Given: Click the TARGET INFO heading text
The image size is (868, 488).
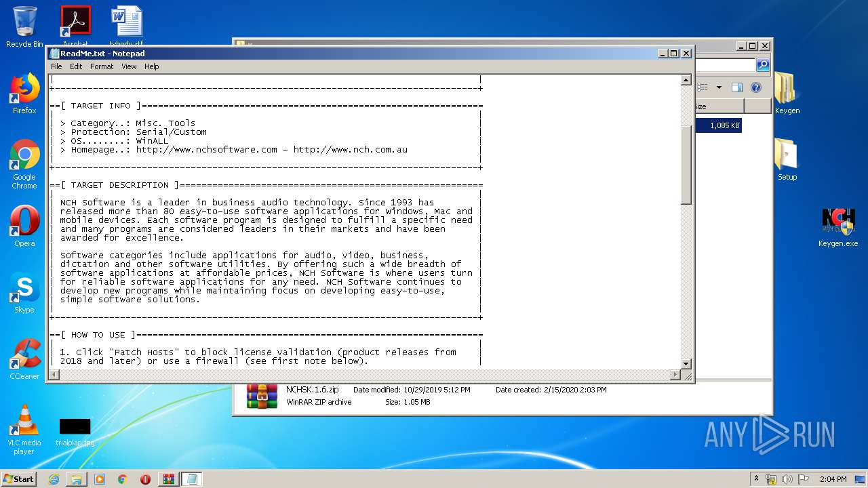Looking at the screenshot, I should [100, 106].
